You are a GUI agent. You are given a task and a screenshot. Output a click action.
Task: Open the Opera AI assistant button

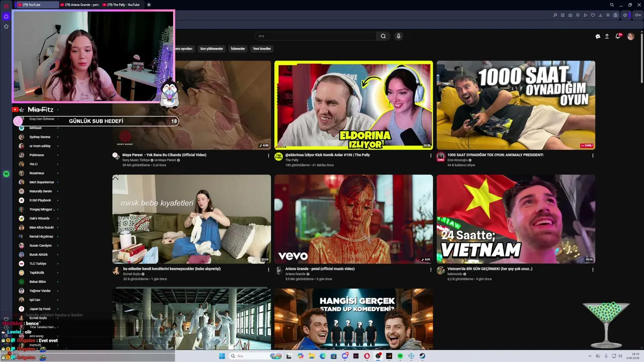637,15
